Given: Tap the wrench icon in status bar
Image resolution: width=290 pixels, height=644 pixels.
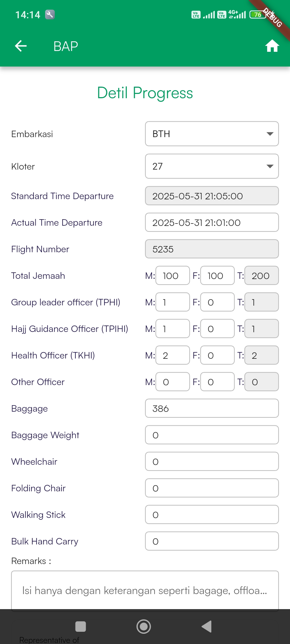Looking at the screenshot, I should (50, 14).
